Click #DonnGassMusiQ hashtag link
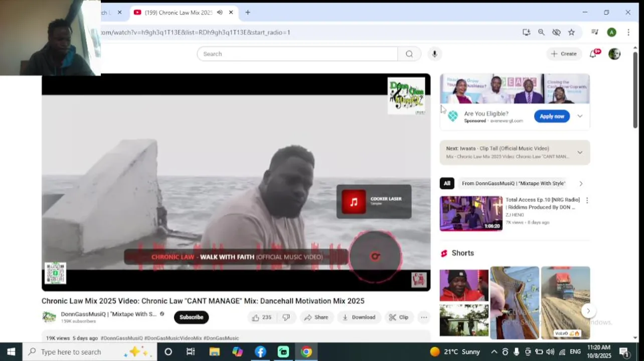This screenshot has height=361, width=644. pyautogui.click(x=121, y=338)
